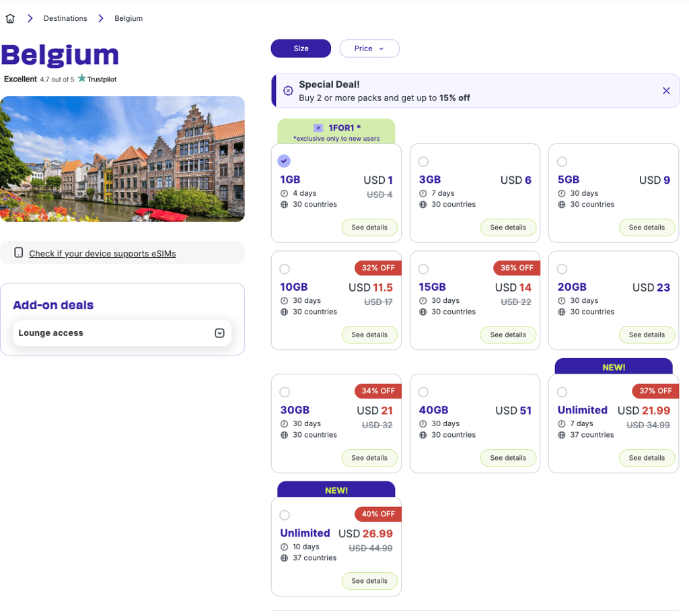Go to the home page icon

[x=10, y=18]
